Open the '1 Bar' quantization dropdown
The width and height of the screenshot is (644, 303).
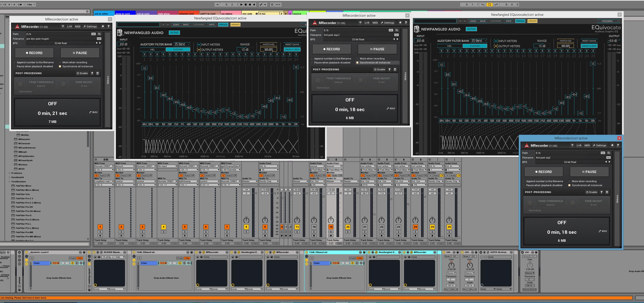(31, 4)
